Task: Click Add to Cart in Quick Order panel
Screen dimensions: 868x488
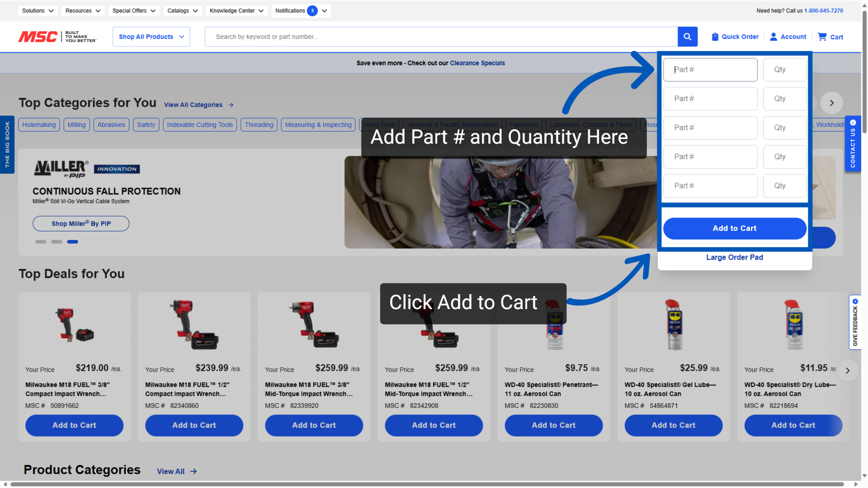Action: 735,228
